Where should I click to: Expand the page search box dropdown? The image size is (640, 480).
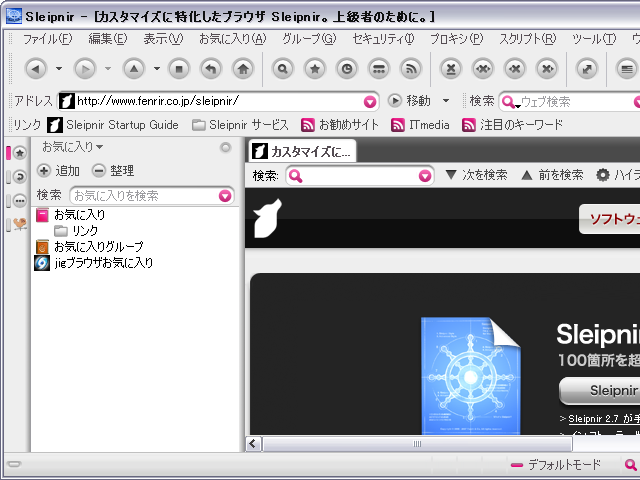(425, 176)
